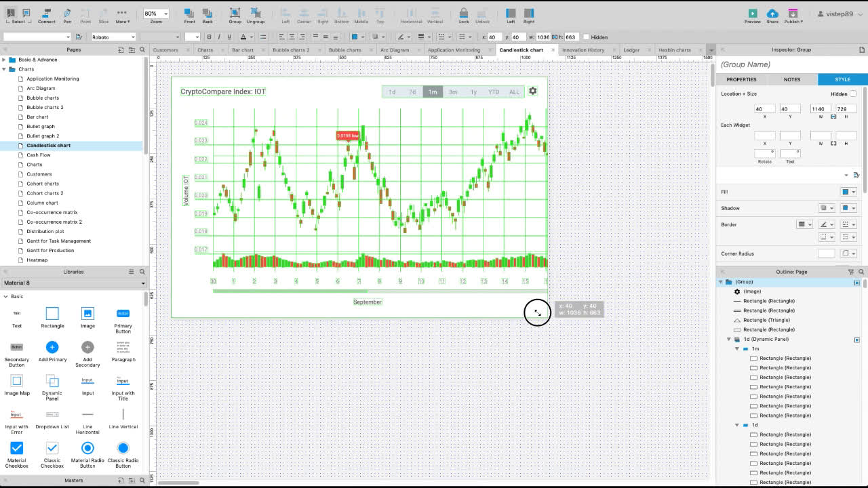Open the Heatmap page
The image size is (868, 488).
pos(37,260)
